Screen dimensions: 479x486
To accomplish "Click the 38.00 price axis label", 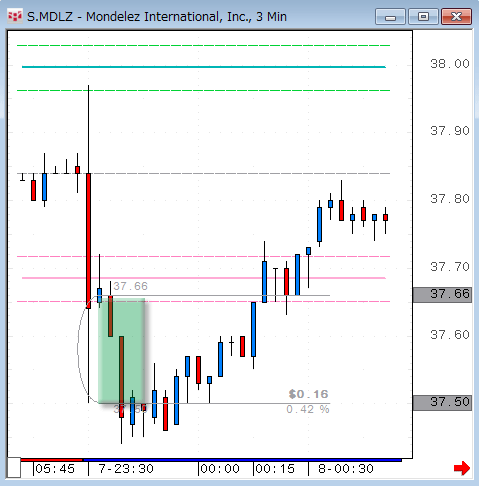I will pos(450,64).
